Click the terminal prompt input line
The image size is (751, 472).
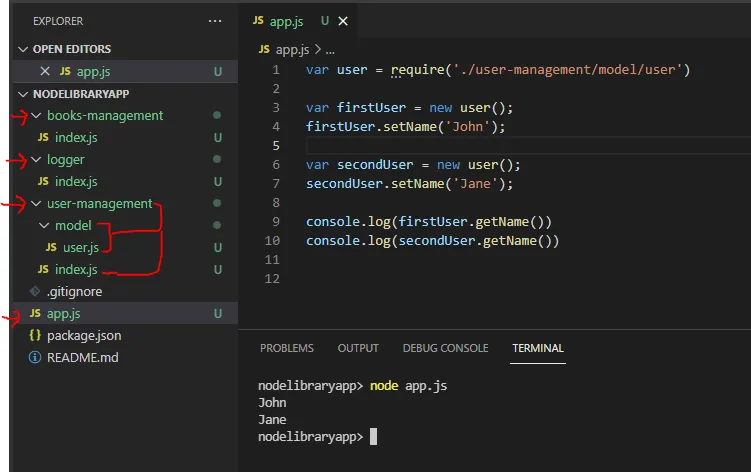click(374, 437)
